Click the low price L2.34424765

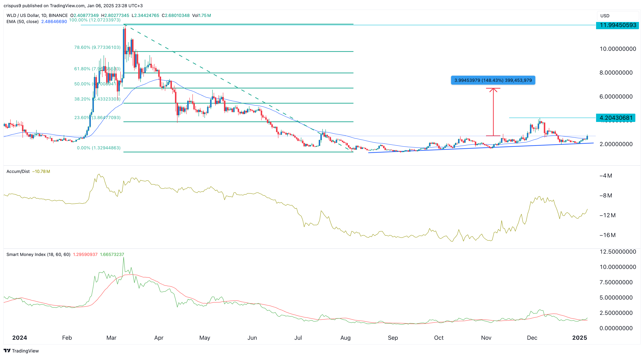(145, 15)
